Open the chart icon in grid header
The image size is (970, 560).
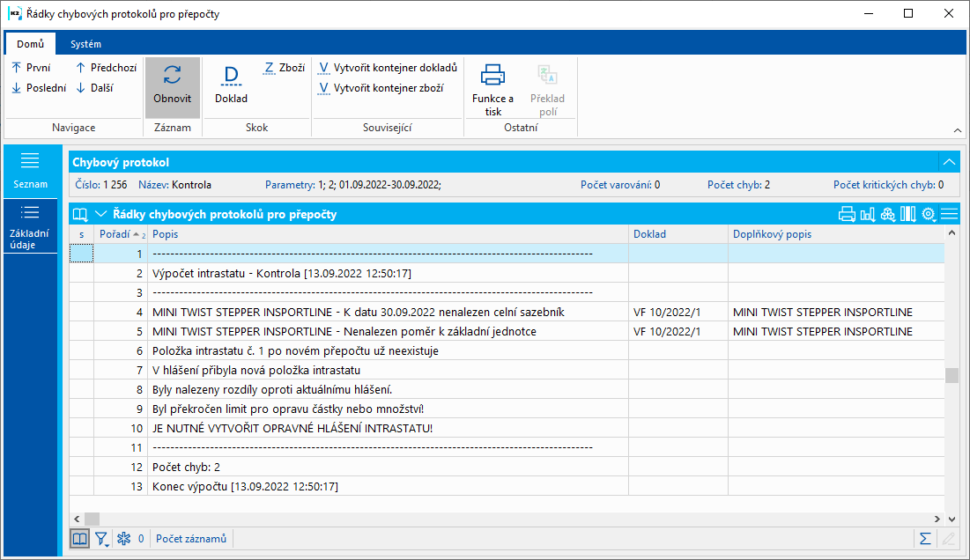coord(867,214)
